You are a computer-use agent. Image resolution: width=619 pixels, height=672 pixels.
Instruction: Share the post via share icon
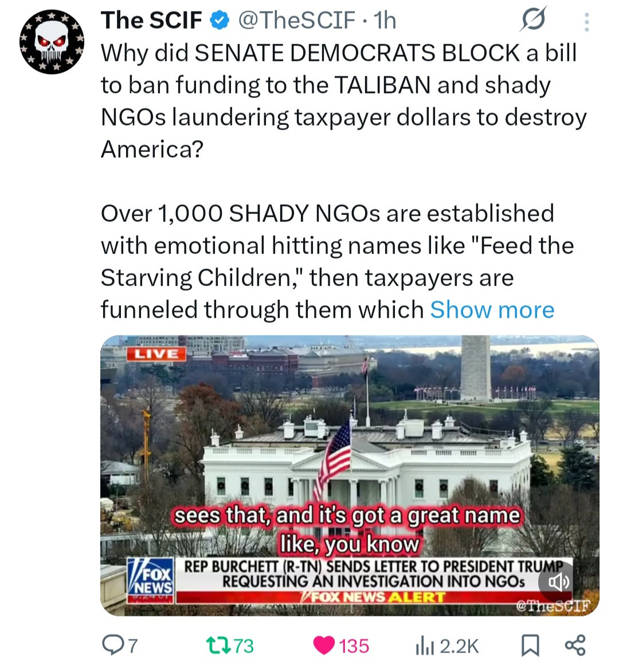tap(575, 646)
